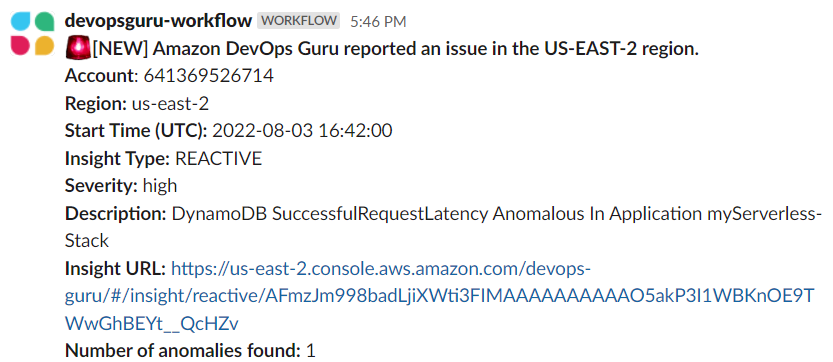Click the bold Insight Type label

[x=118, y=158]
